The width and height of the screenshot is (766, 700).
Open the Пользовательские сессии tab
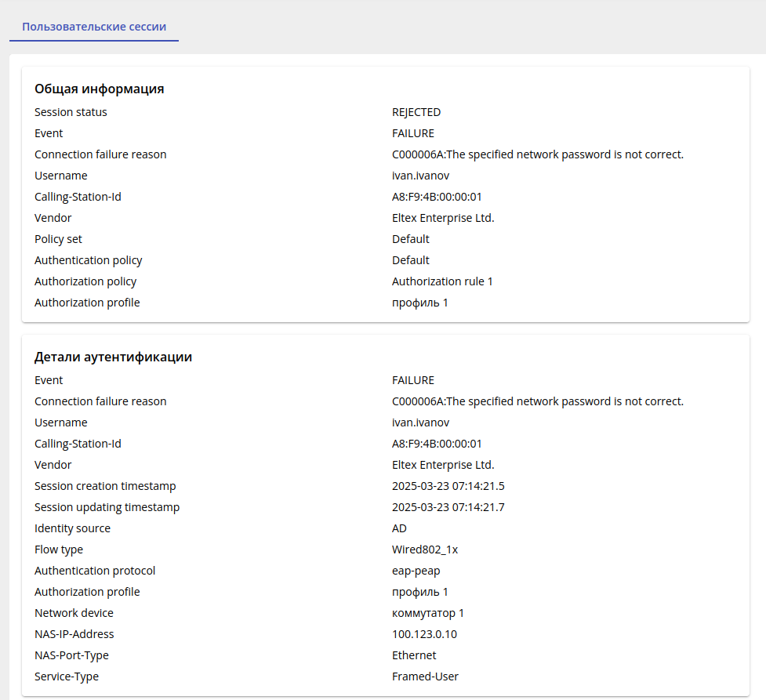click(94, 26)
